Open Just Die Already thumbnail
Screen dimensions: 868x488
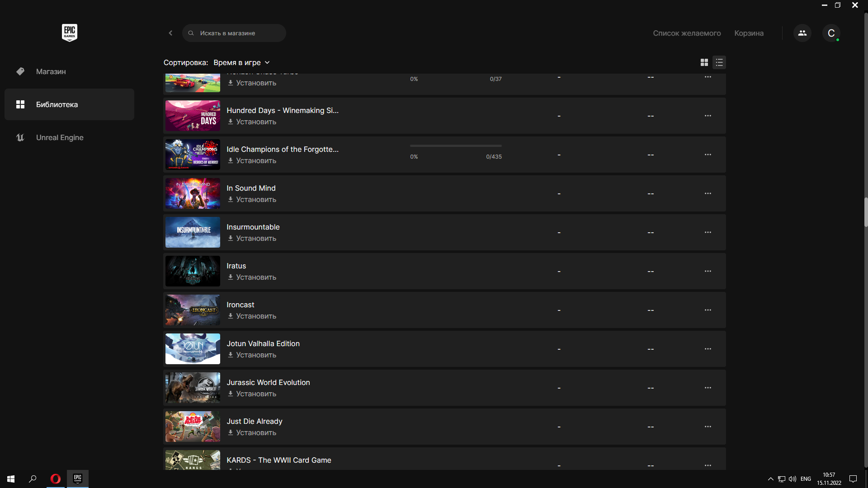[x=193, y=427]
